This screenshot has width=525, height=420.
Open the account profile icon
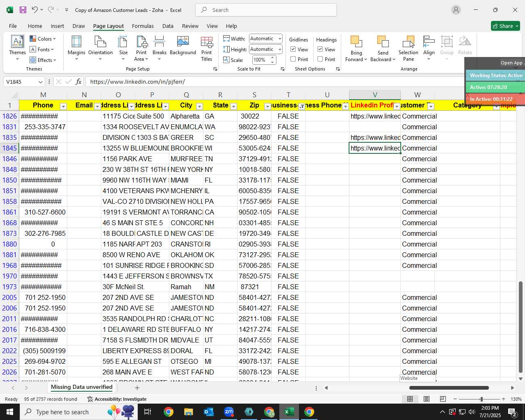(456, 10)
